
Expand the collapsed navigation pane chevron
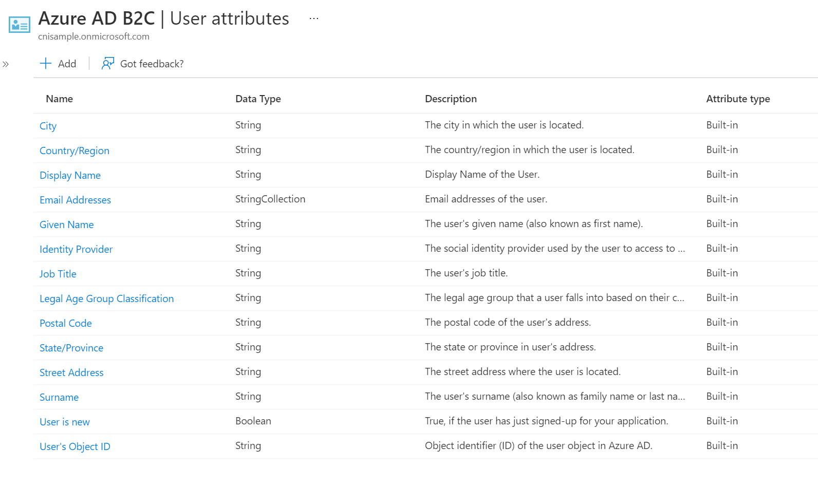pos(7,64)
